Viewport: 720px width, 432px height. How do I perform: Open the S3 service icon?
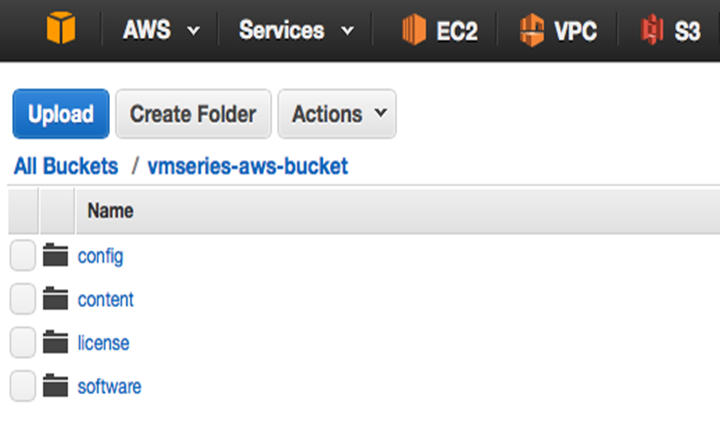(x=651, y=31)
